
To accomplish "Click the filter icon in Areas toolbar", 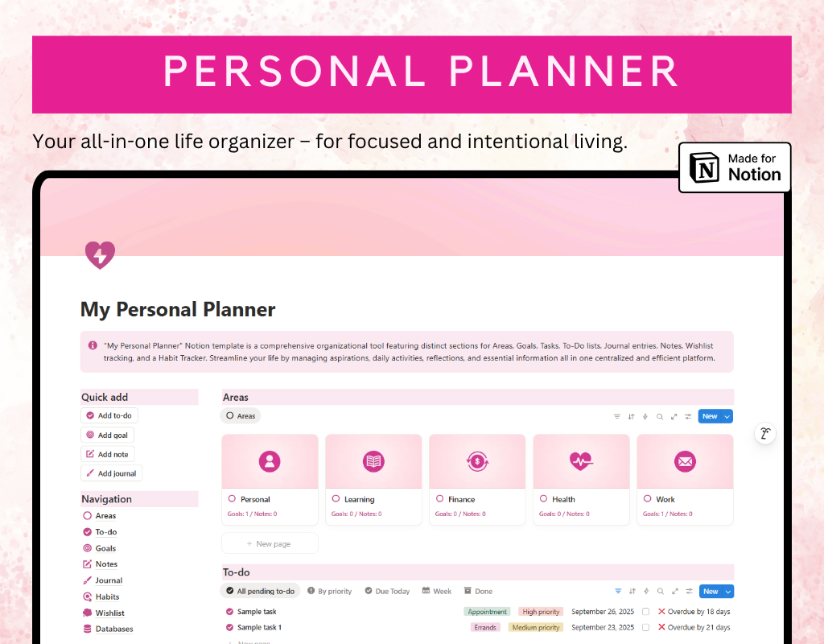I will coord(617,416).
